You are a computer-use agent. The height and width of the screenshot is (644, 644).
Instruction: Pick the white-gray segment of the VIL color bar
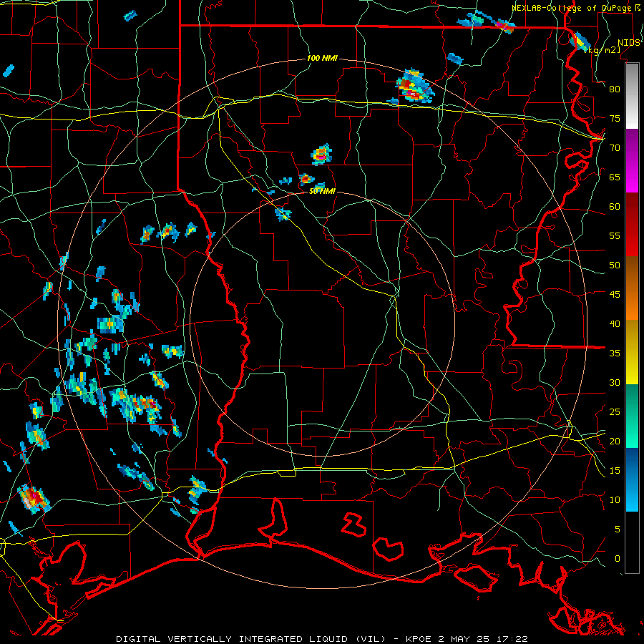632,96
